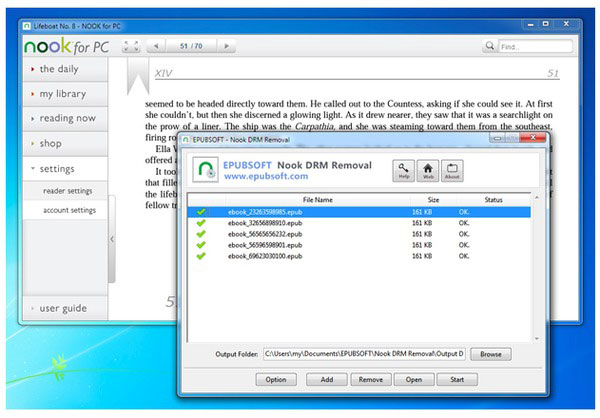
Task: Click the nook for PC logo
Action: pos(67,46)
